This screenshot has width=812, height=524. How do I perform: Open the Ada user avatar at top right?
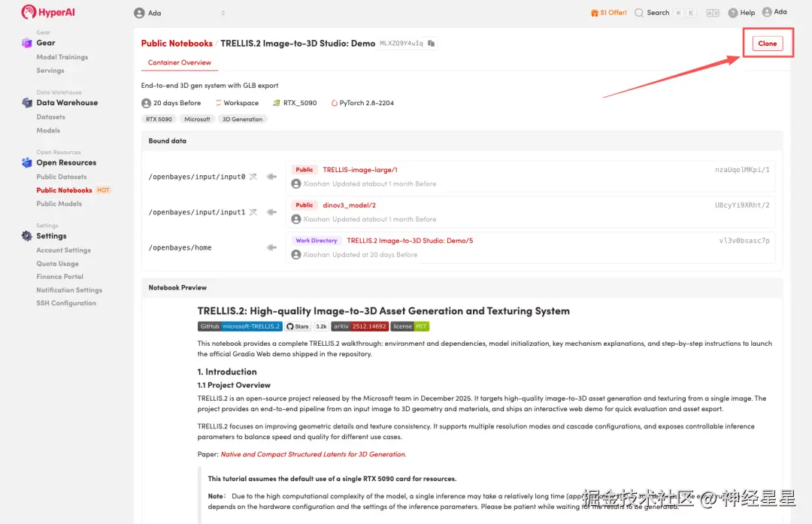pos(767,12)
